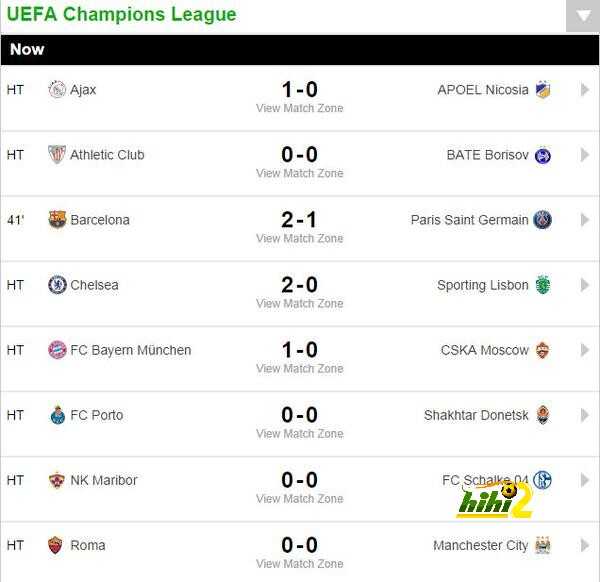Open the Athletic Club team name
600x582 pixels.
107,155
